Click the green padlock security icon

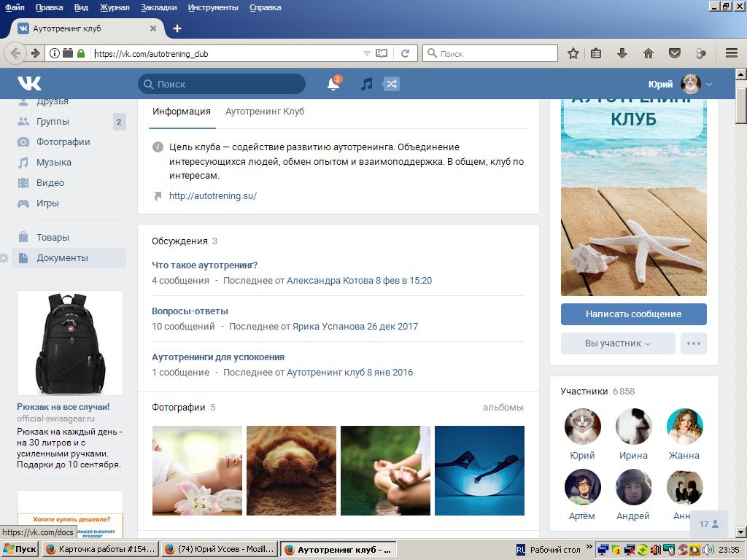tap(80, 53)
